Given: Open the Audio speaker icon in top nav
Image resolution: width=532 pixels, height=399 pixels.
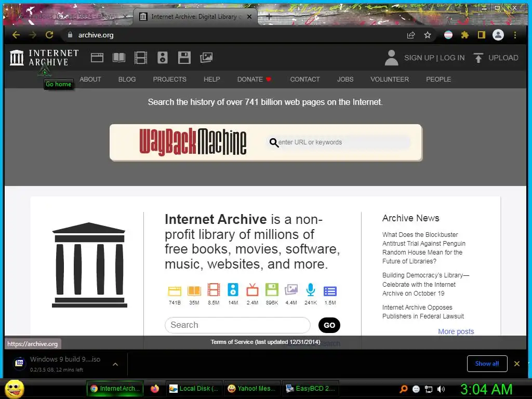Looking at the screenshot, I should point(163,58).
